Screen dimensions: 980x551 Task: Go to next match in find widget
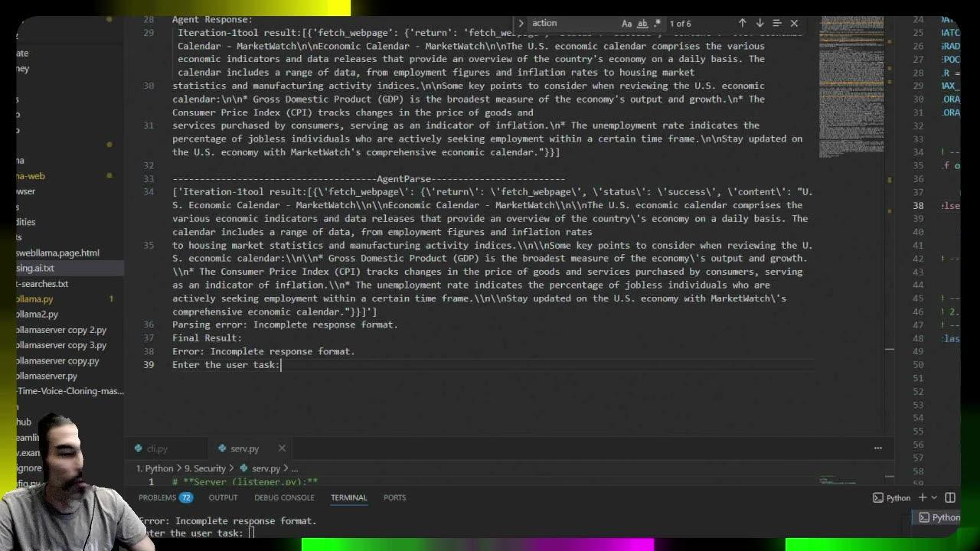click(x=759, y=24)
